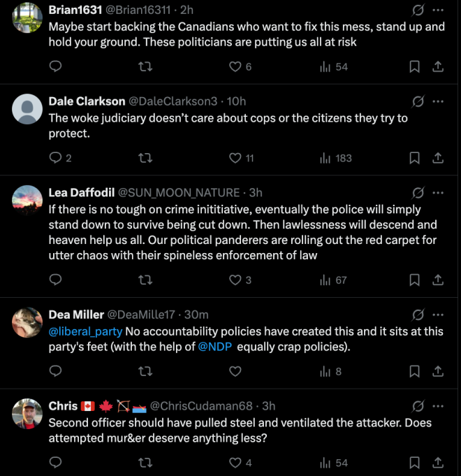Reply to Chris's tweet
Viewport: 461px width, 476px height.
[55, 463]
